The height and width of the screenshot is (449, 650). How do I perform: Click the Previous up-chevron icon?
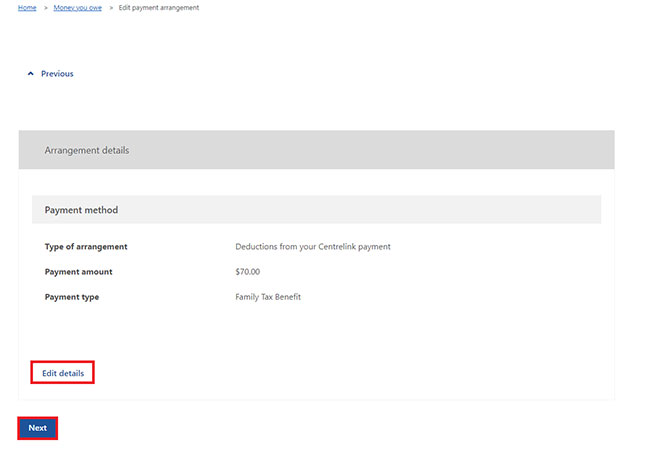pyautogui.click(x=31, y=73)
